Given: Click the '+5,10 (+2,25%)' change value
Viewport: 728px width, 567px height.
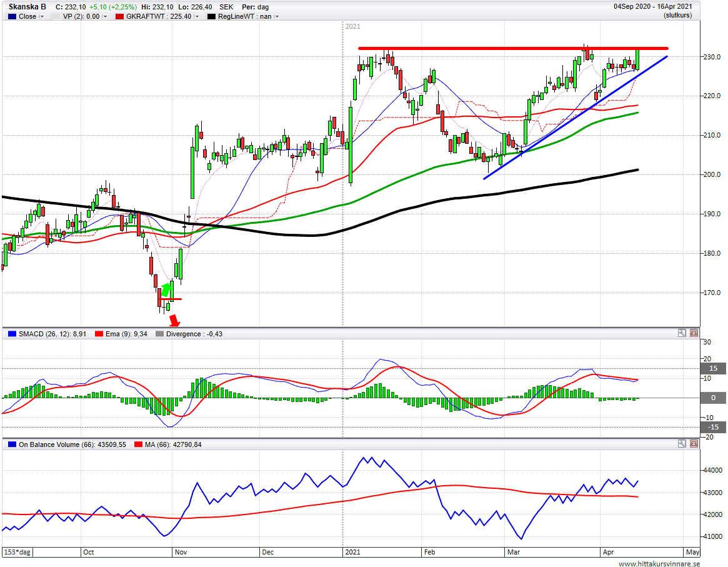Looking at the screenshot, I should (113, 7).
